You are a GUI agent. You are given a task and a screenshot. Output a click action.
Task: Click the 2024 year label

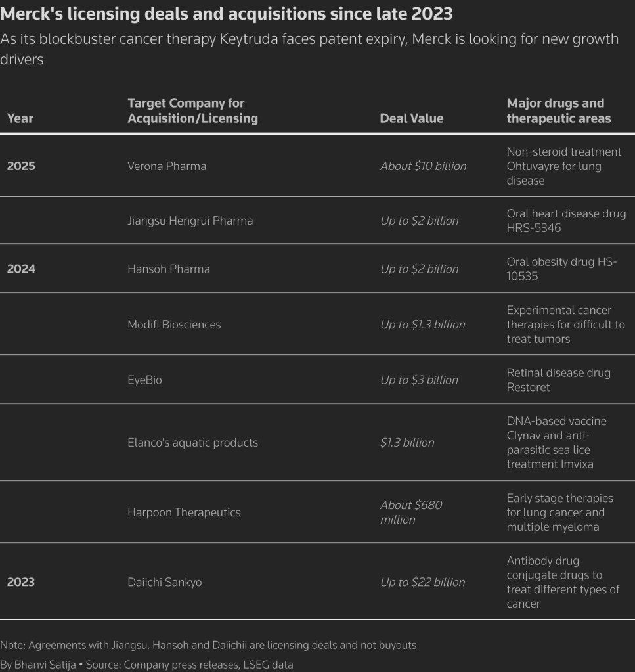[x=21, y=269]
